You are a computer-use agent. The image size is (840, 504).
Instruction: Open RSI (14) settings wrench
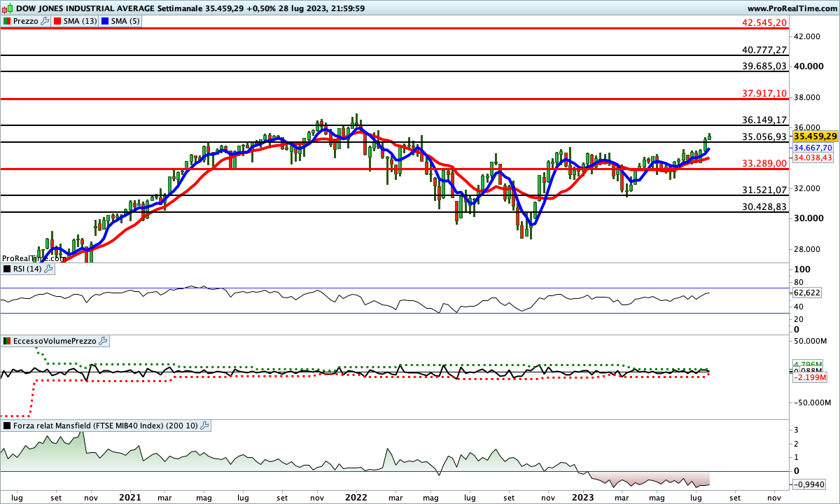pyautogui.click(x=50, y=268)
